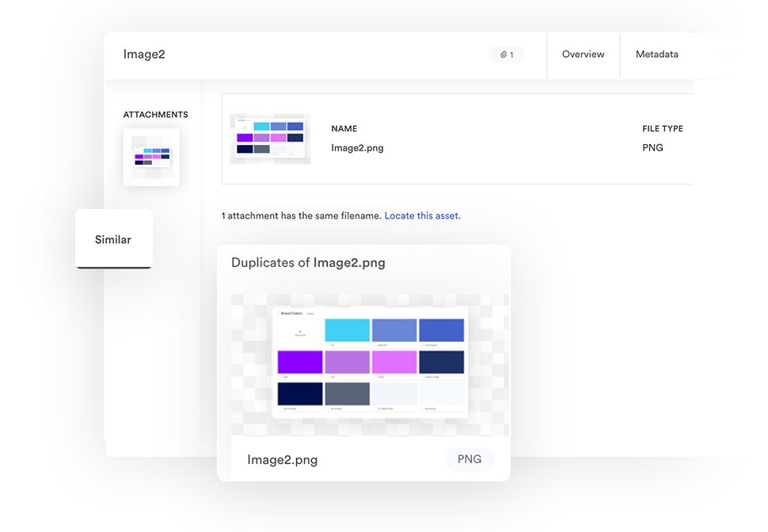Click the '1 attachment has the same filename' text
This screenshot has height=532, width=768.
301,215
